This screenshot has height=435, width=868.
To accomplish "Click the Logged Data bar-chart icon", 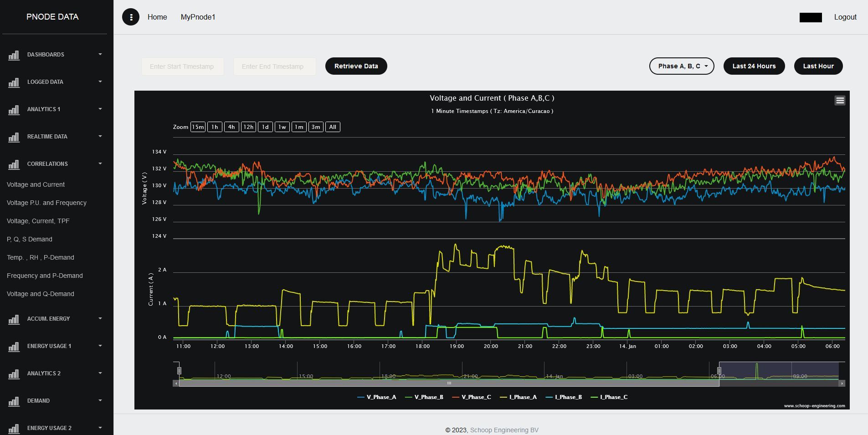I will tap(14, 82).
